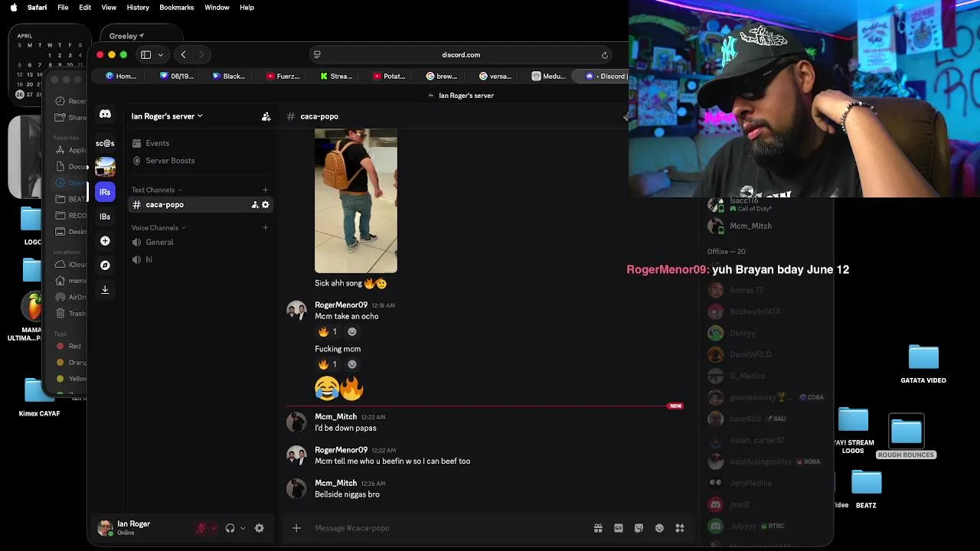Image resolution: width=980 pixels, height=551 pixels.
Task: Add reaction to "Mcm take an ocho" message
Action: 352,331
